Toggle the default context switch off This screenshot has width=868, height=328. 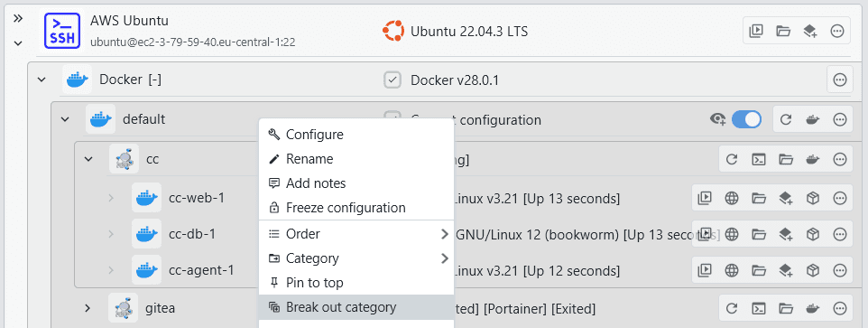(x=746, y=119)
